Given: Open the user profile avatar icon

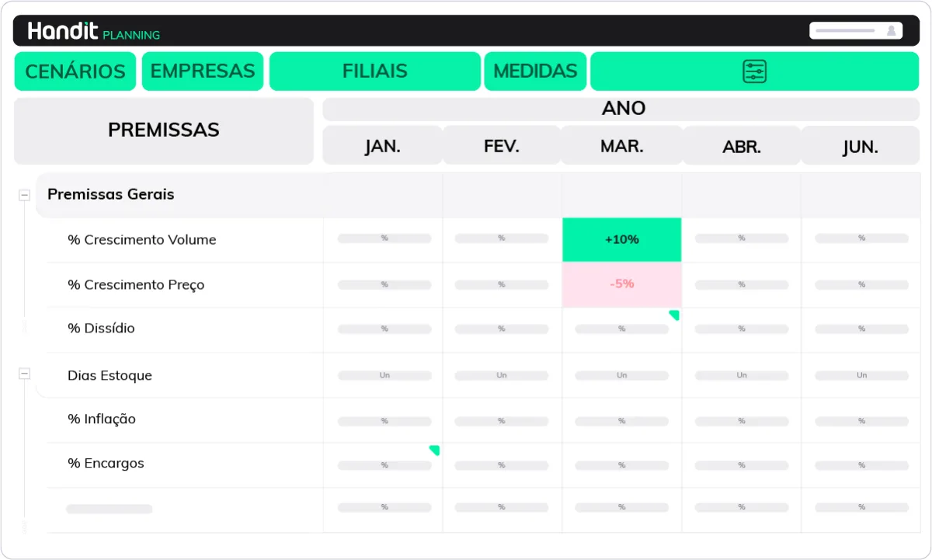Looking at the screenshot, I should [x=891, y=31].
